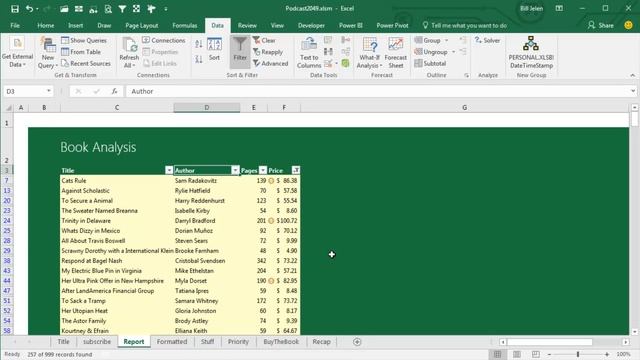Switch to the Home tab
Viewport: 640px width, 360px height.
coord(46,25)
